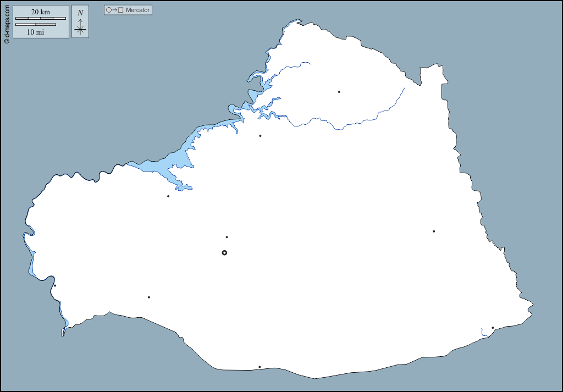Image resolution: width=563 pixels, height=392 pixels.
Task: Click the "20 km" scale text
Action: [x=40, y=12]
